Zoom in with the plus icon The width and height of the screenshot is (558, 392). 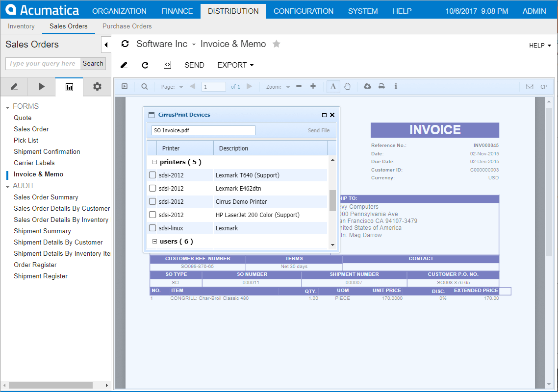click(313, 86)
